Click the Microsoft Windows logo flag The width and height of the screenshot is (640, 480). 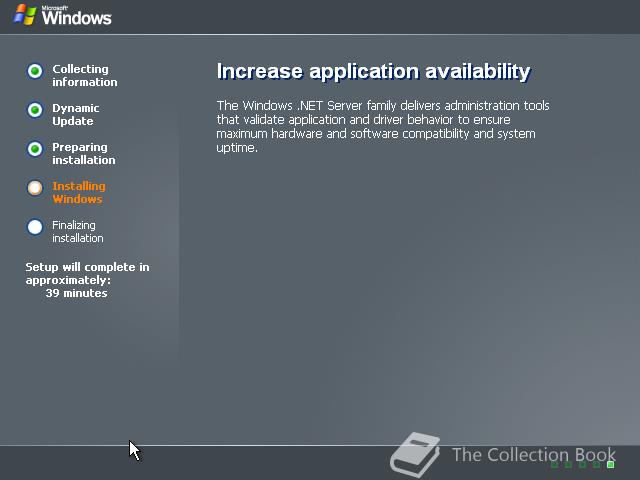(x=25, y=15)
